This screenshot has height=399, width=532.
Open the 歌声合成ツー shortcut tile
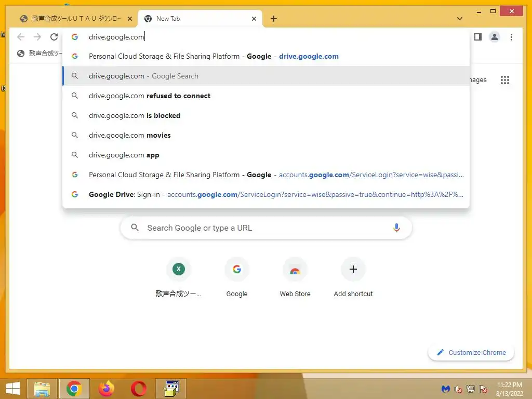[179, 277]
